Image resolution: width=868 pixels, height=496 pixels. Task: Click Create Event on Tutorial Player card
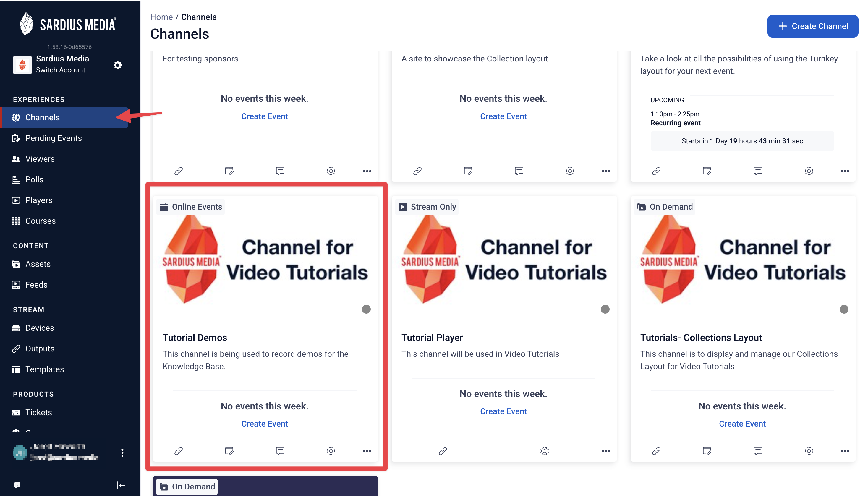(503, 411)
